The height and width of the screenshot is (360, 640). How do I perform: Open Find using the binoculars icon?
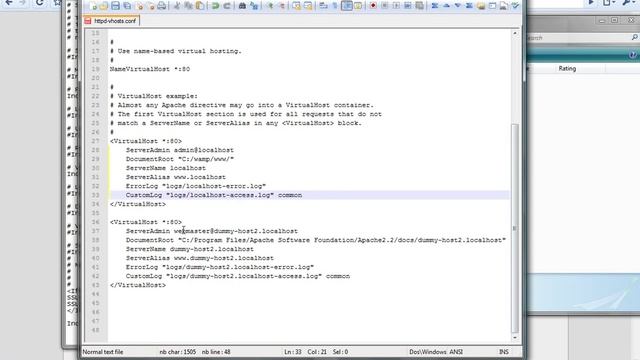242,6
